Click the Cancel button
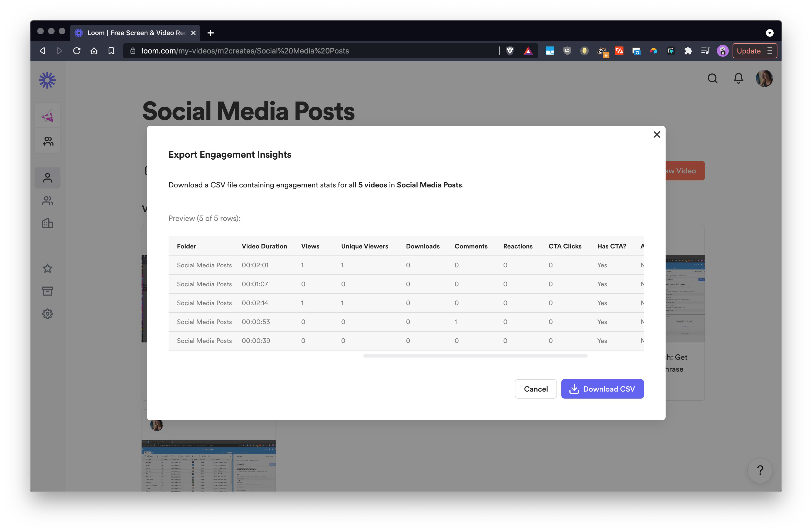Viewport: 812px width, 532px height. pos(535,389)
